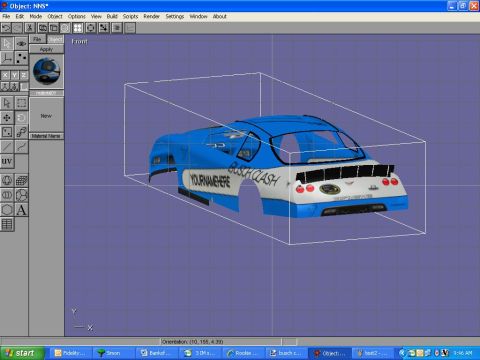Click the Copy toolbar icon
The width and height of the screenshot is (480, 360).
point(42,28)
